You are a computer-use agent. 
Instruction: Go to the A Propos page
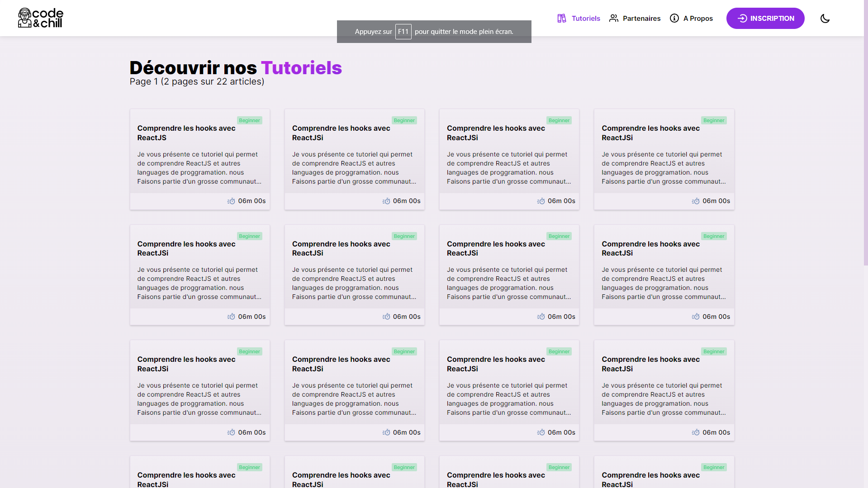(697, 19)
